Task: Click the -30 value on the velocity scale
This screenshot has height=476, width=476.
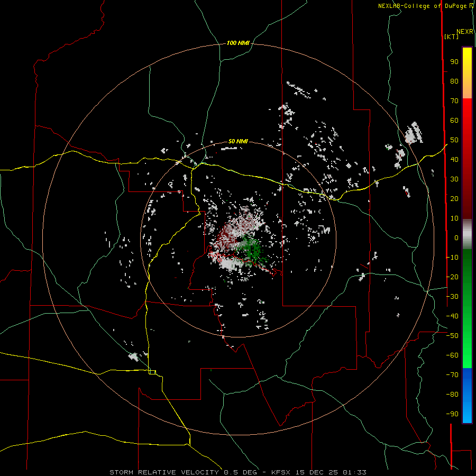Action: 452,297
